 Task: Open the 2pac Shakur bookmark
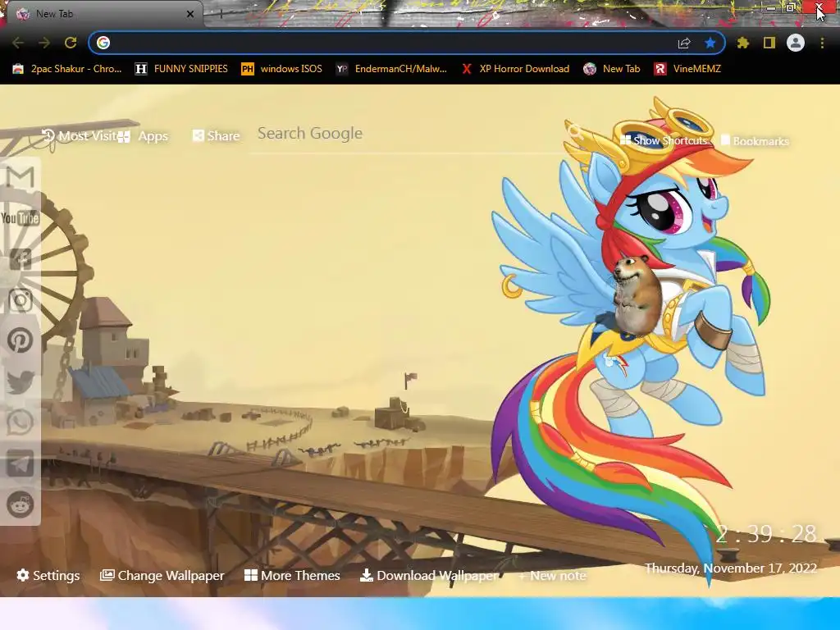67,69
